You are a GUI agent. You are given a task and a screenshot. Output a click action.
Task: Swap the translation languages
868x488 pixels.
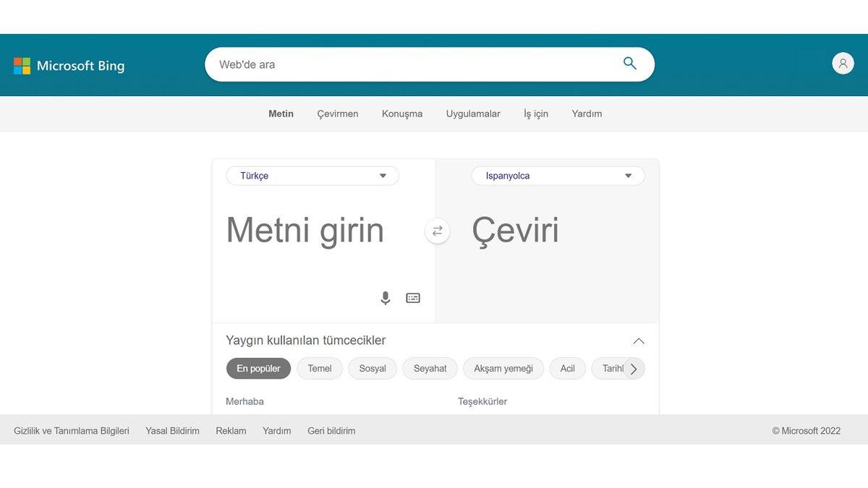click(437, 231)
